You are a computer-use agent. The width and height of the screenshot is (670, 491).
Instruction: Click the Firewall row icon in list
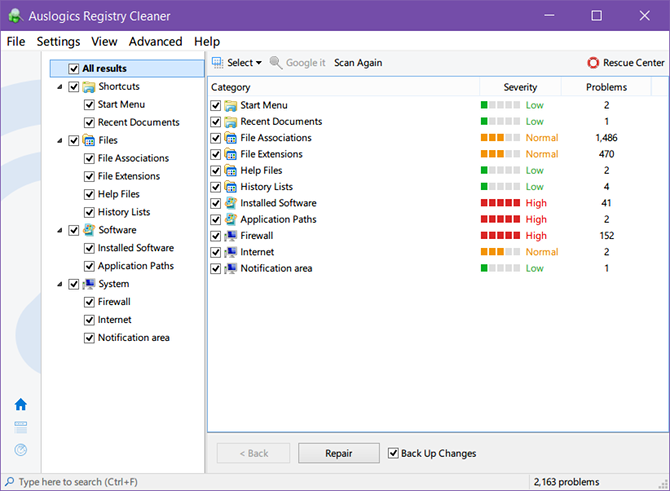pos(231,236)
